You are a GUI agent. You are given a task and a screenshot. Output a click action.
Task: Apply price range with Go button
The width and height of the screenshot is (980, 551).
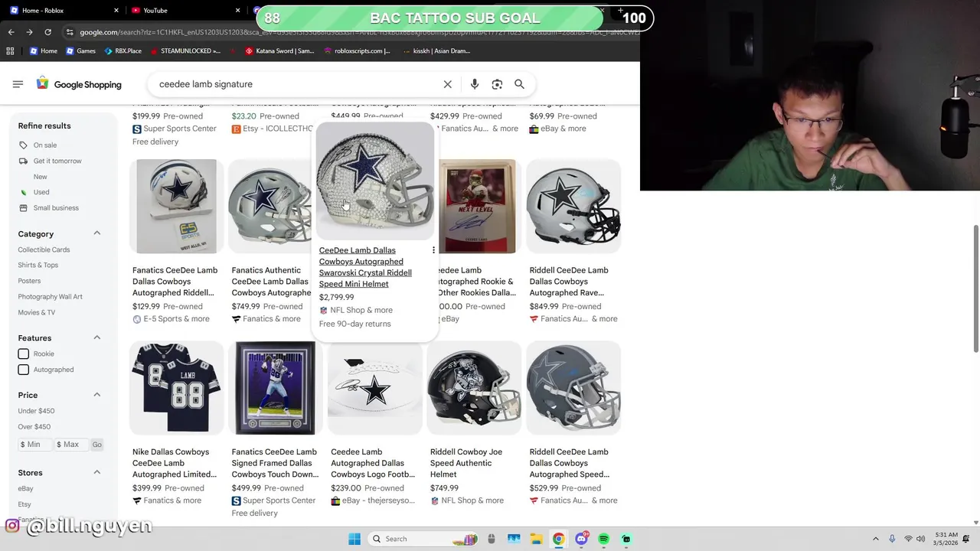[x=96, y=444]
